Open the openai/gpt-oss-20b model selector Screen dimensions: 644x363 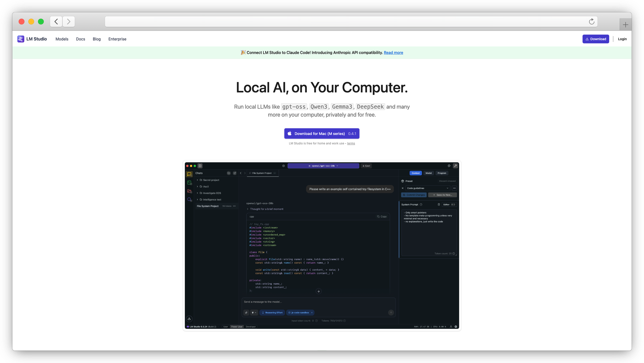(323, 166)
